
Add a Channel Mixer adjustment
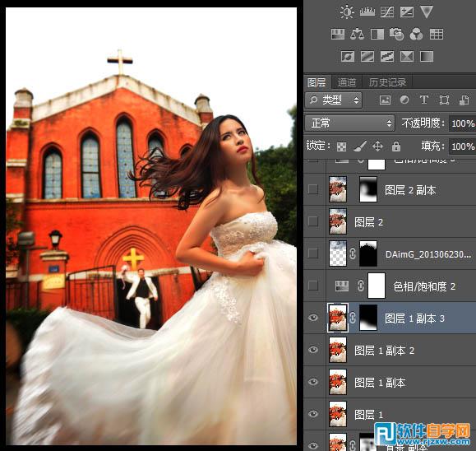[x=416, y=34]
